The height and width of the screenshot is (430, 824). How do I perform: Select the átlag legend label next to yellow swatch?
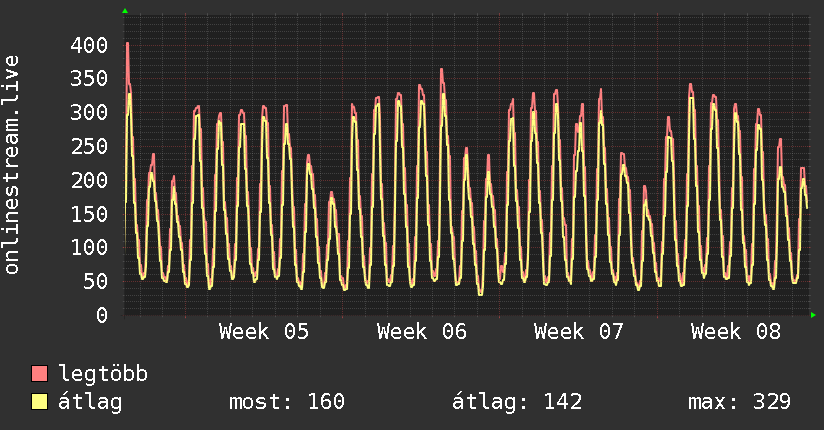pyautogui.click(x=90, y=402)
